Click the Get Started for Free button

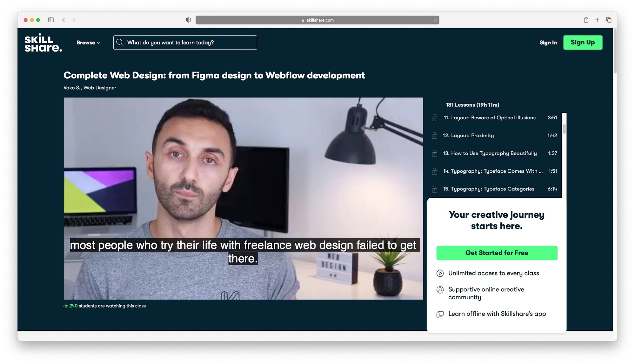(497, 252)
